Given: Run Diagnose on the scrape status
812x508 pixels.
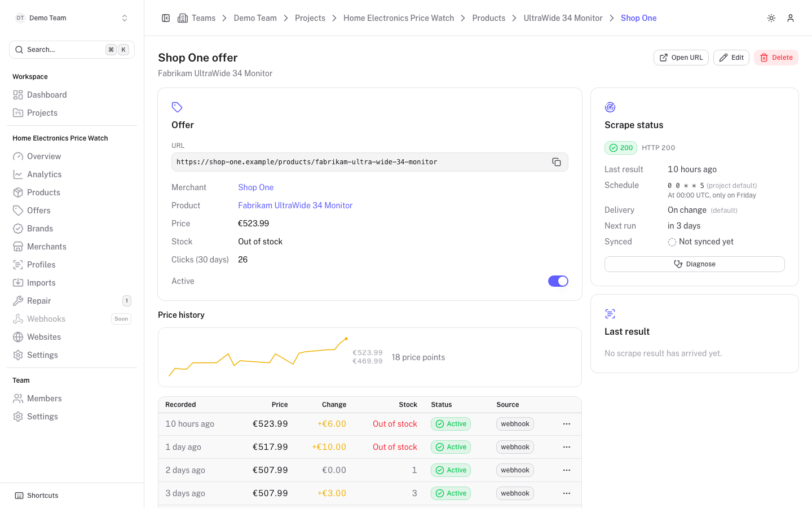Looking at the screenshot, I should tap(695, 264).
